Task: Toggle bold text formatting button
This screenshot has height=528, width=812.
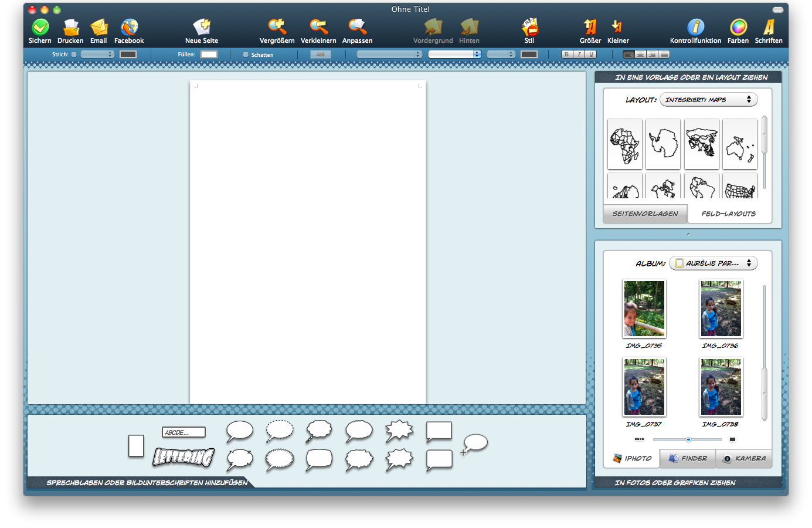Action: pos(566,55)
